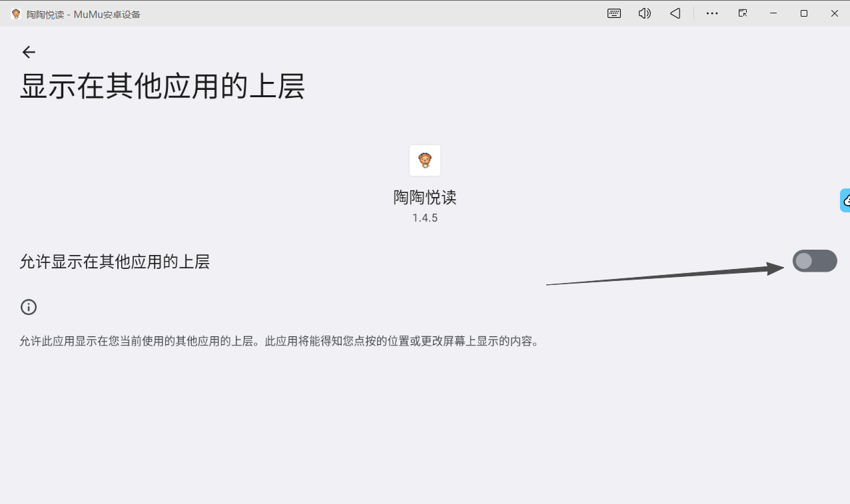This screenshot has width=850, height=504.
Task: Maximize the emulator window
Action: click(x=803, y=13)
